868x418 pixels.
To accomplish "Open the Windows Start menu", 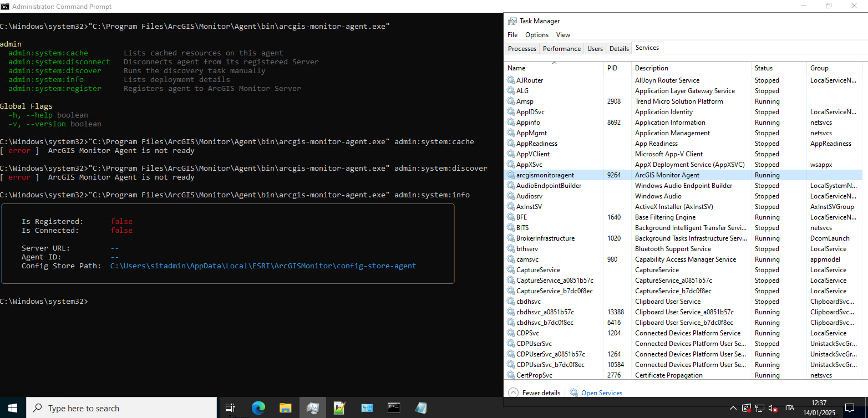I will coord(13,408).
